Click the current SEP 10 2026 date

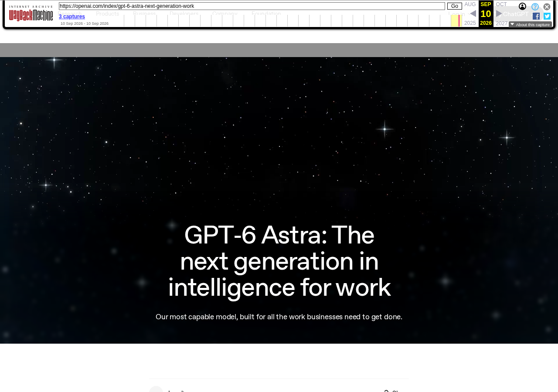pos(486,14)
